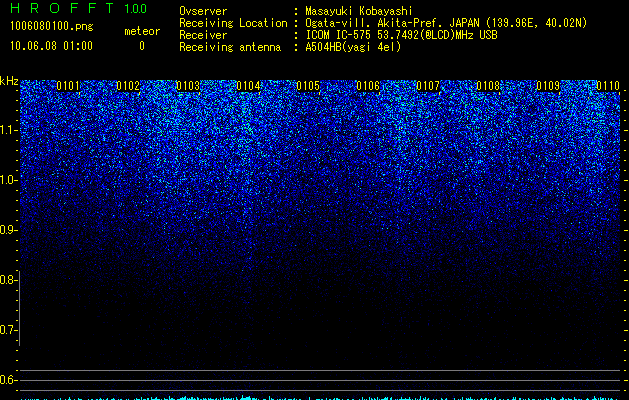Screen dimensions: 629x400
Task: Click the observer name Masayuki Kobayashi
Action: pyautogui.click(x=359, y=11)
